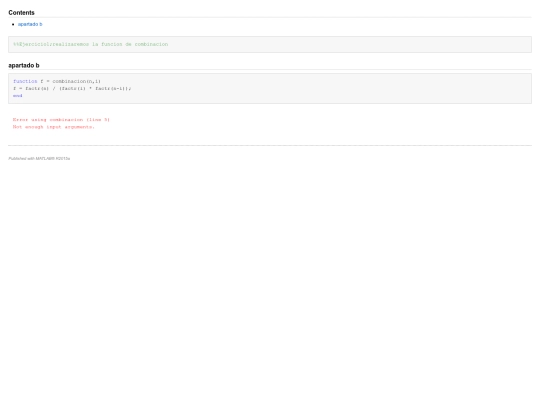This screenshot has height=405, width=540.
Task: Click the 'Error using combinacion' message line
Action: coord(61,120)
